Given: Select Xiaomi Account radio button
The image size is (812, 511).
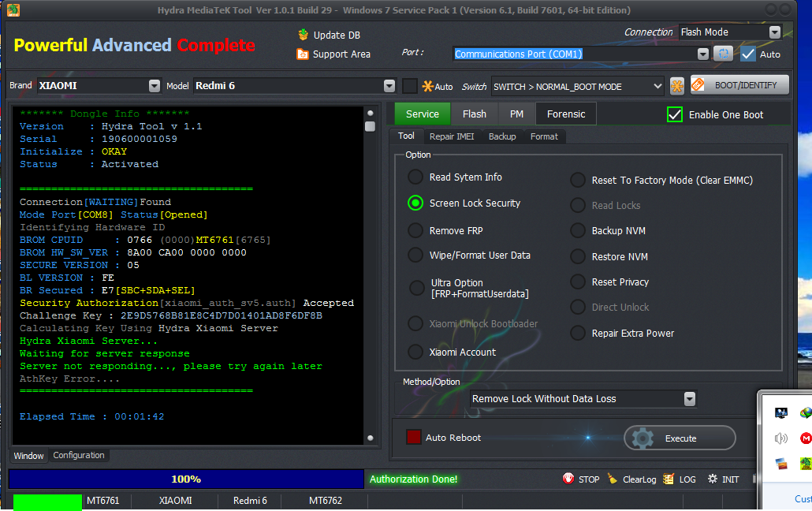Looking at the screenshot, I should [415, 352].
